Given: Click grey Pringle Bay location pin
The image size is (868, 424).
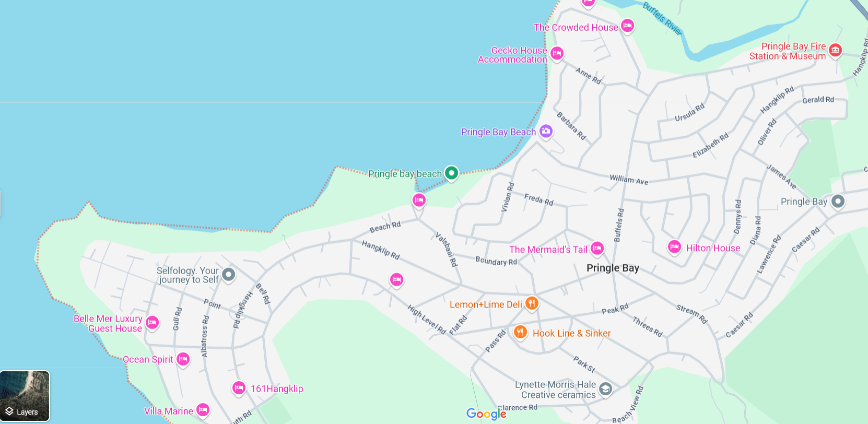Looking at the screenshot, I should [838, 201].
